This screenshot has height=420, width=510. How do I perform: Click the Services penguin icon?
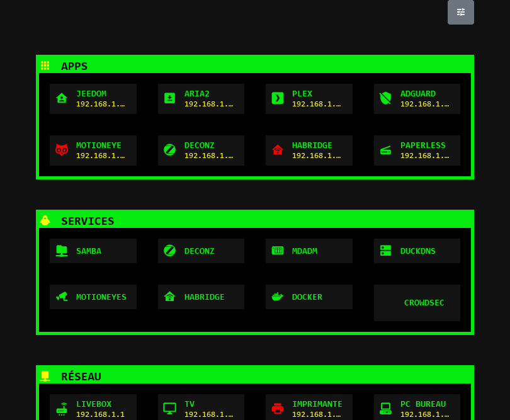[45, 220]
